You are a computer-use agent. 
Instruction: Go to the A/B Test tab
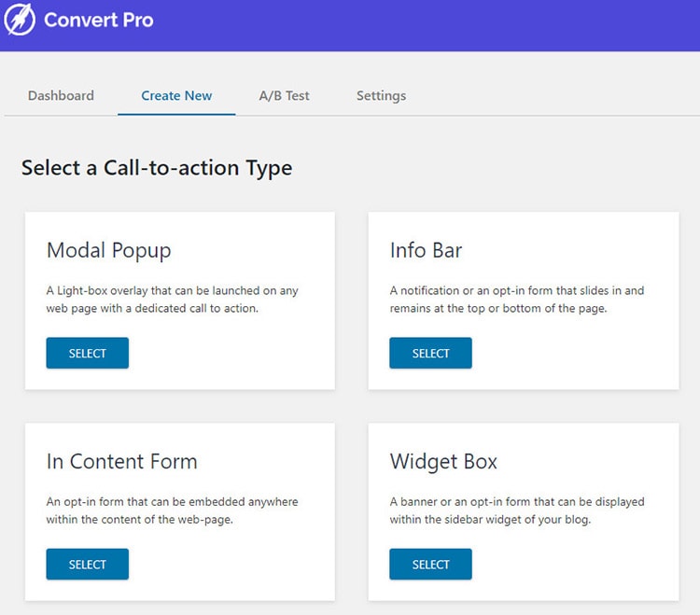[x=285, y=95]
